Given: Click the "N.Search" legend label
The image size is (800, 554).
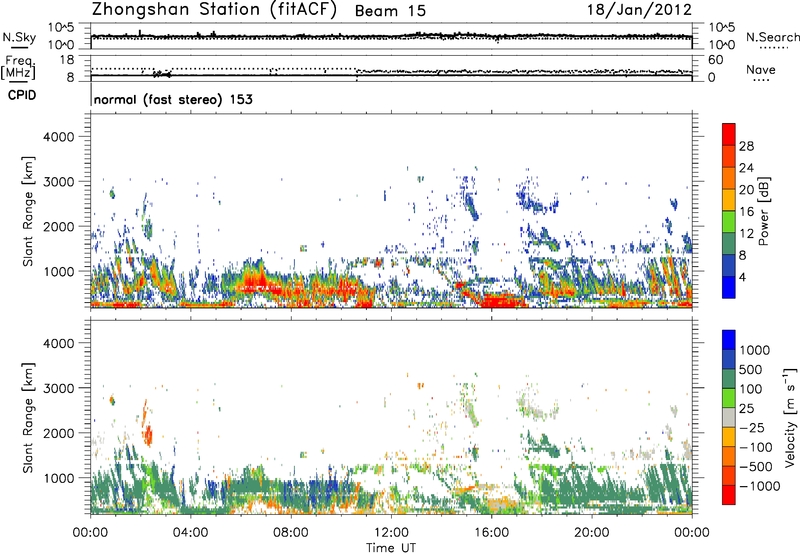Looking at the screenshot, I should point(773,37).
